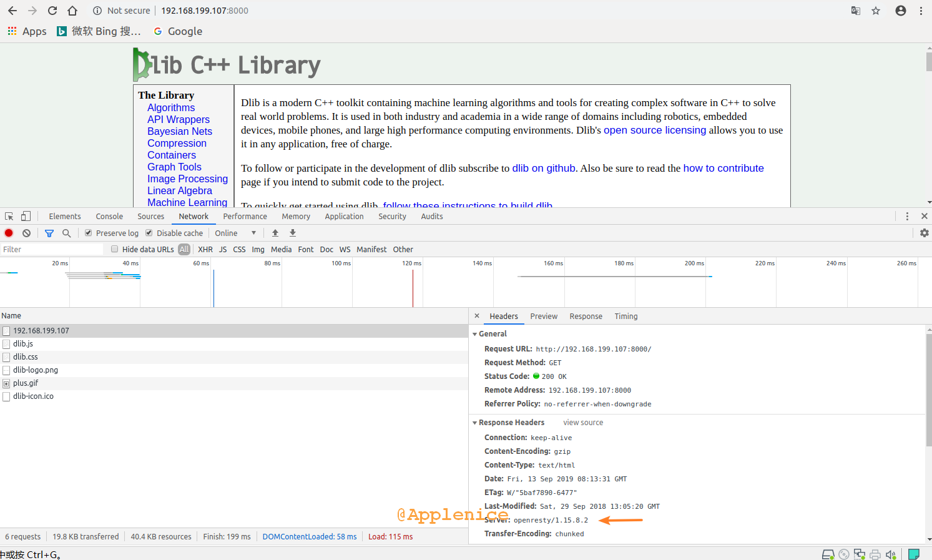Show All request types
Screen dimensions: 932x560
[x=184, y=249]
